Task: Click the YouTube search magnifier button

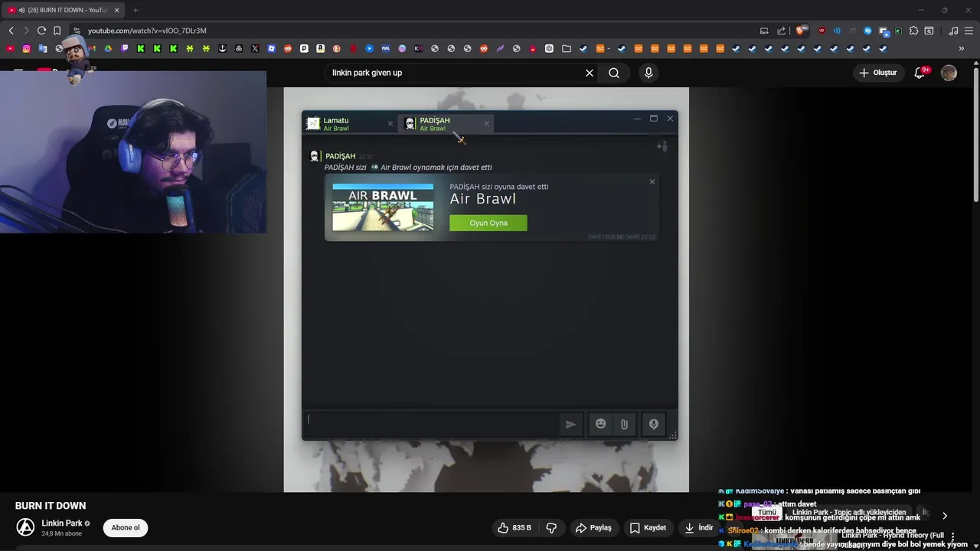Action: click(614, 73)
